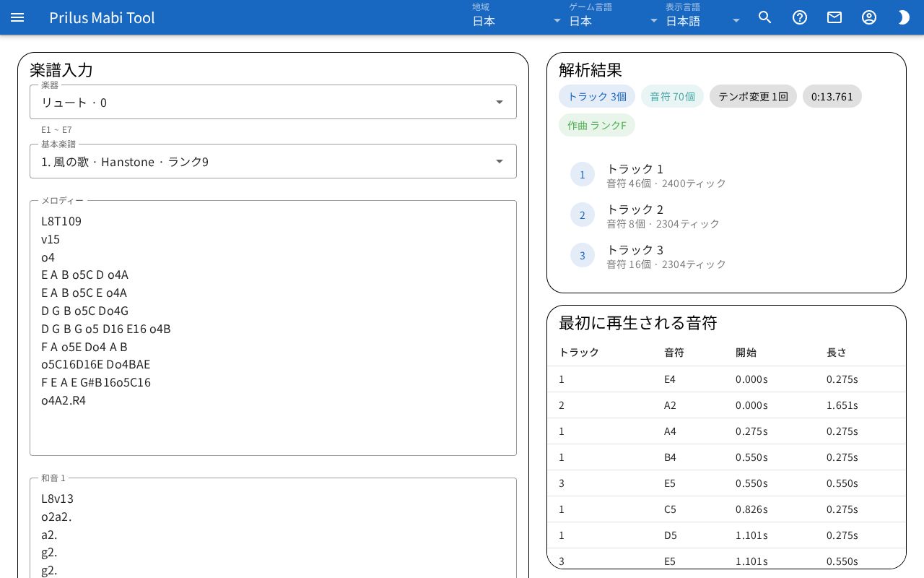Click the 最初に再生される音符 heading
This screenshot has width=924, height=578.
(x=638, y=323)
